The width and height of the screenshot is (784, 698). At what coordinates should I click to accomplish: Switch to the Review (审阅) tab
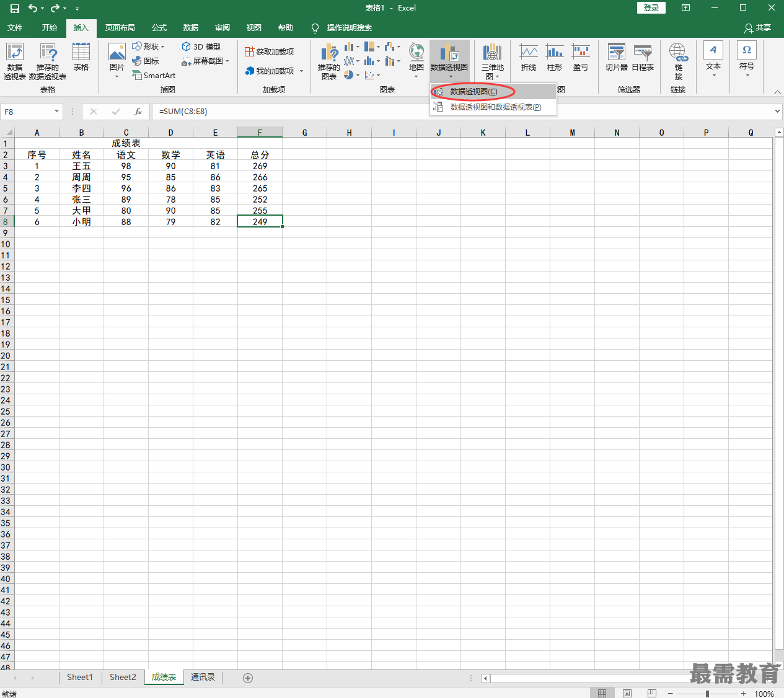(222, 28)
